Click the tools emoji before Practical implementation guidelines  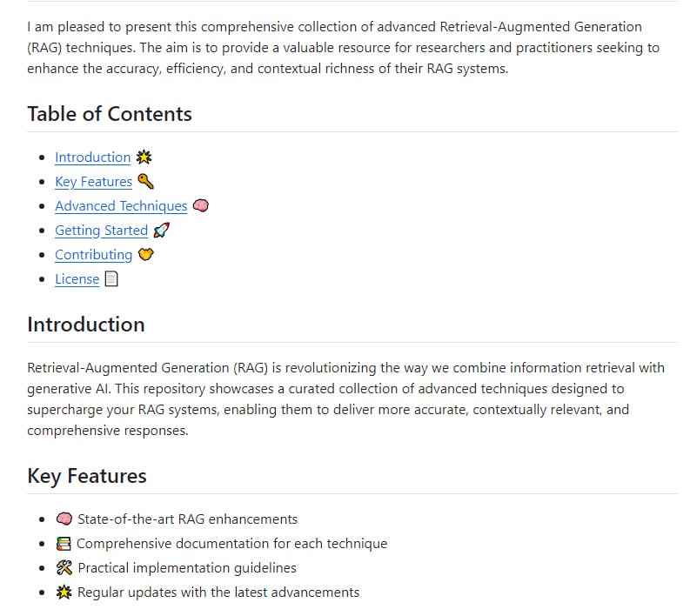pos(64,568)
